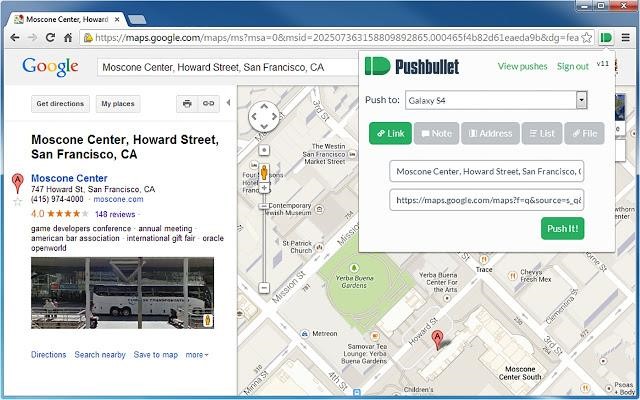Select the File push type tab
This screenshot has height=400, width=640.
pyautogui.click(x=584, y=133)
